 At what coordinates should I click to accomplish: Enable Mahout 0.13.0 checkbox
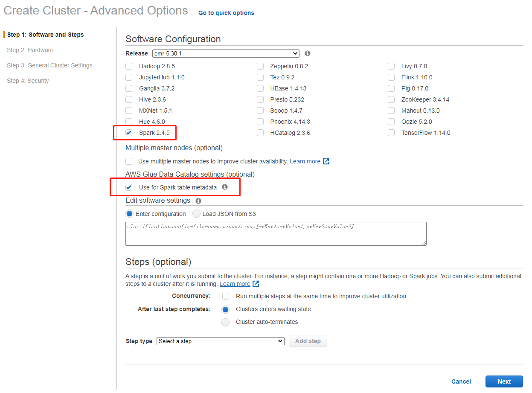click(391, 111)
